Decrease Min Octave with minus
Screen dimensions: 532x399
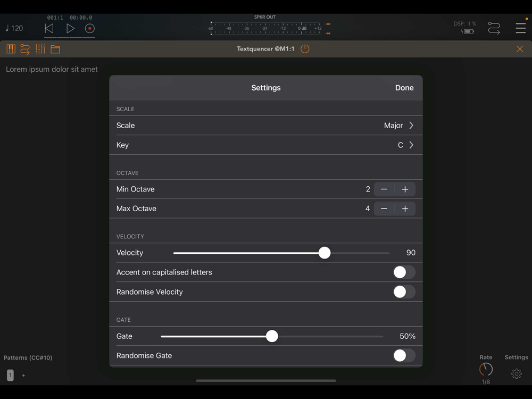[x=384, y=189]
